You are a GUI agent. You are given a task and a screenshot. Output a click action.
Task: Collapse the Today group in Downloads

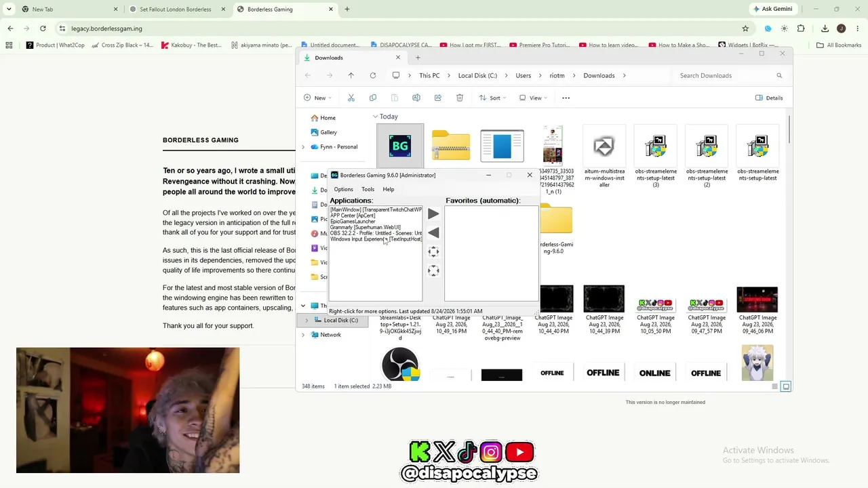click(375, 117)
